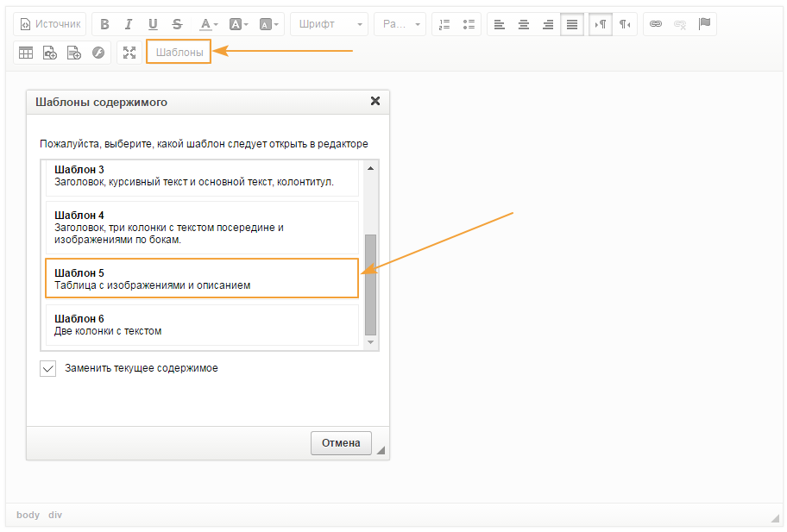Click the template list scrollbar thumb
This screenshot has width=787, height=532.
coord(370,285)
